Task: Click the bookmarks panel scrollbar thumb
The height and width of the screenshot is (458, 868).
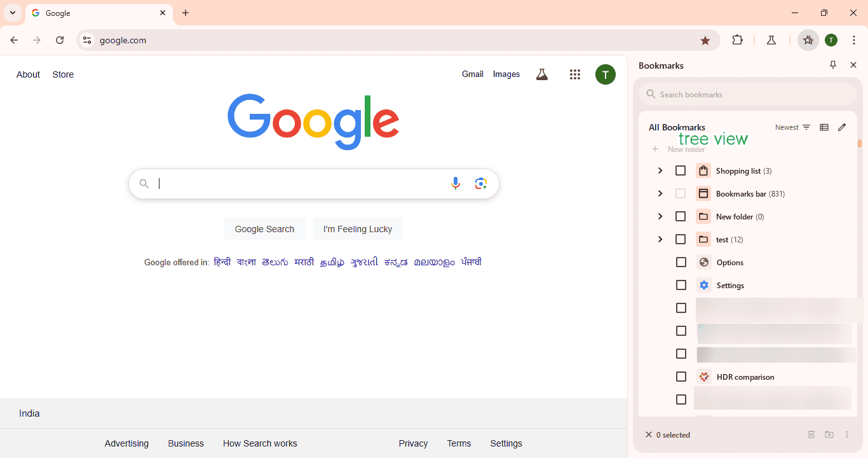Action: 860,144
